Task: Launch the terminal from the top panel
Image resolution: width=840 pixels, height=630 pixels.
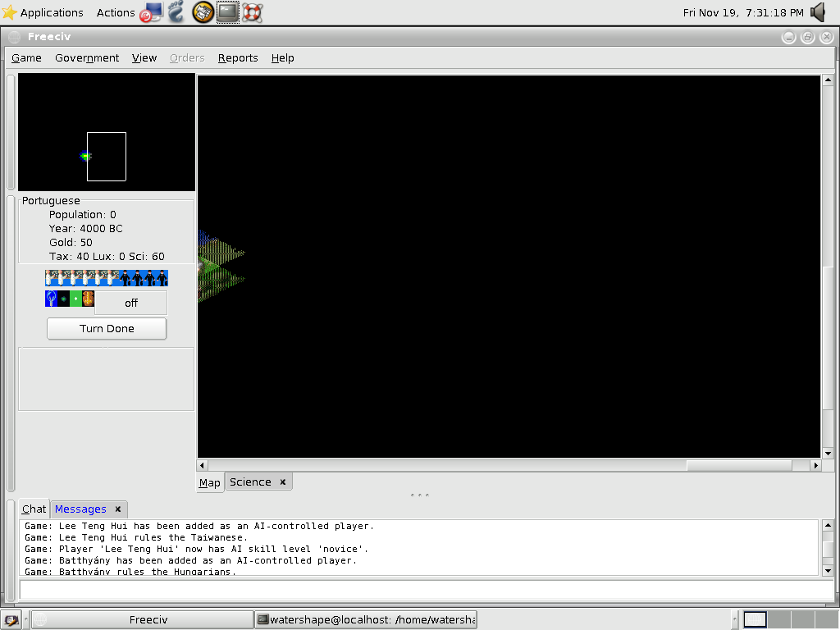Action: pos(228,12)
